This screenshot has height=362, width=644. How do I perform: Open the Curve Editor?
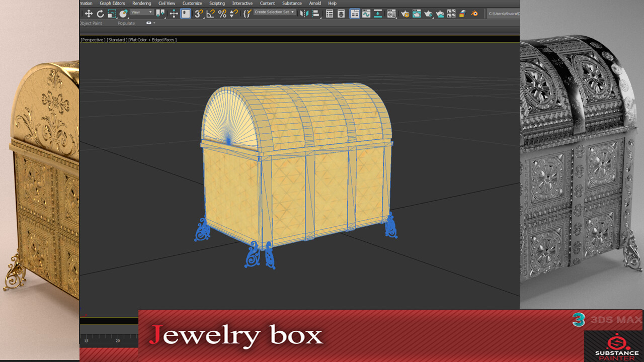pyautogui.click(x=366, y=14)
